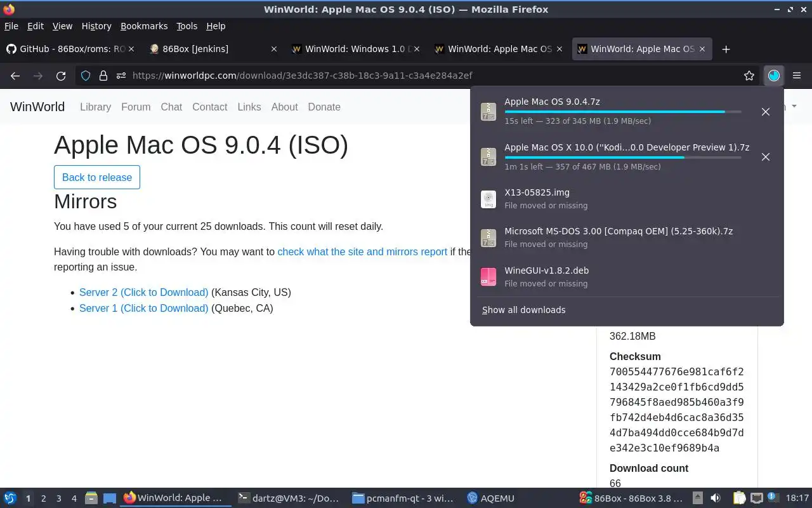Switch to the 86Box [Jenkins] tab
This screenshot has height=508, width=812.
pyautogui.click(x=213, y=49)
